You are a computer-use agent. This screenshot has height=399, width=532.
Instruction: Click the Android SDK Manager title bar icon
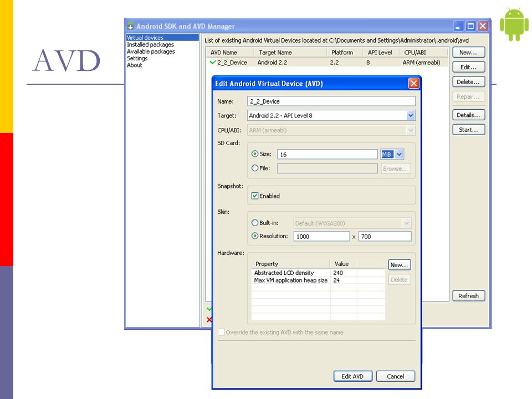coord(130,26)
